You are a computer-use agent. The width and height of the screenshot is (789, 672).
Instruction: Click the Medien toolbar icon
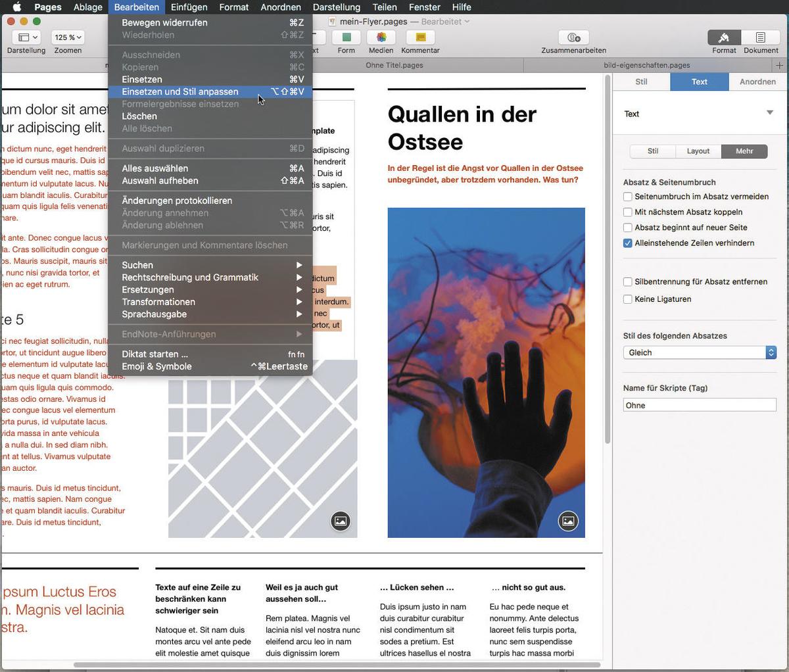[381, 37]
